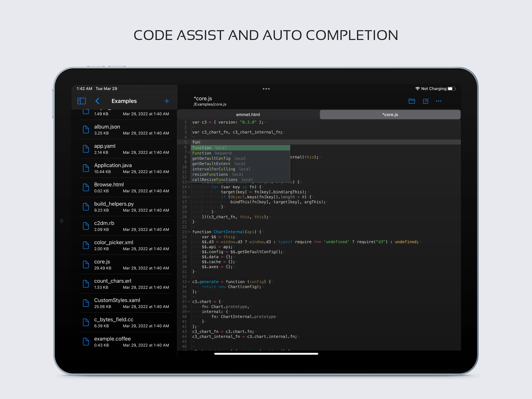The width and height of the screenshot is (532, 399).
Task: Go back from the Examples folder
Action: (97, 101)
